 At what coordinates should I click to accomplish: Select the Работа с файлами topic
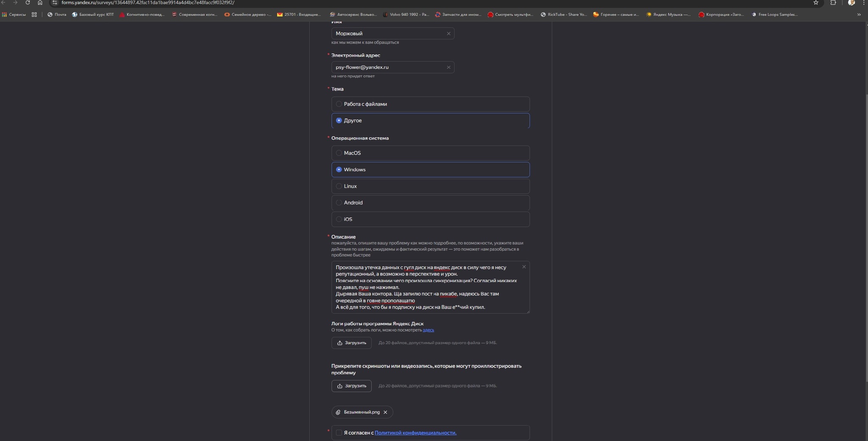point(339,104)
